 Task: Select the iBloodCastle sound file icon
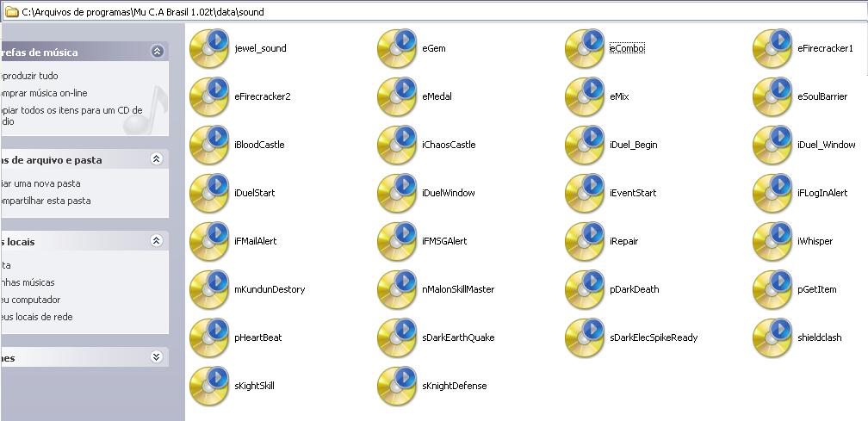coord(208,145)
